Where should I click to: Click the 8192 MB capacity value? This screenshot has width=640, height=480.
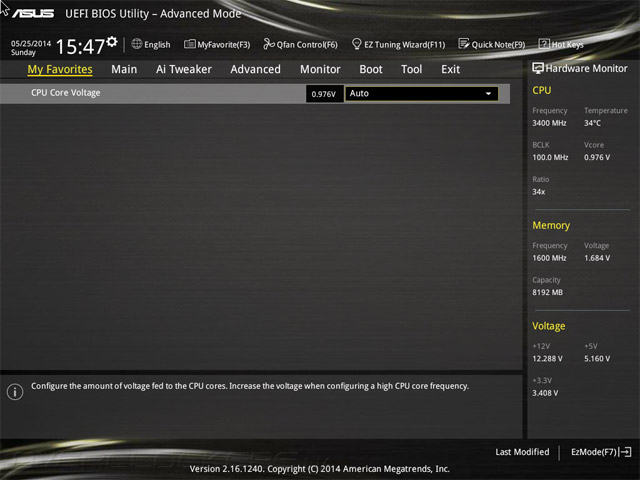click(x=547, y=292)
